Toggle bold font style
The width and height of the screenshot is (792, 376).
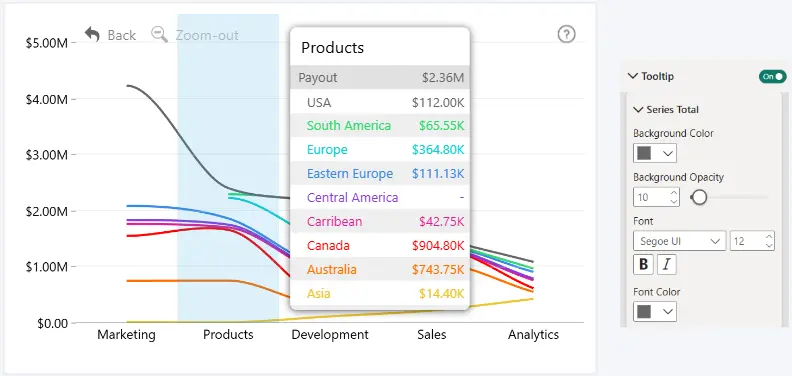pos(644,264)
